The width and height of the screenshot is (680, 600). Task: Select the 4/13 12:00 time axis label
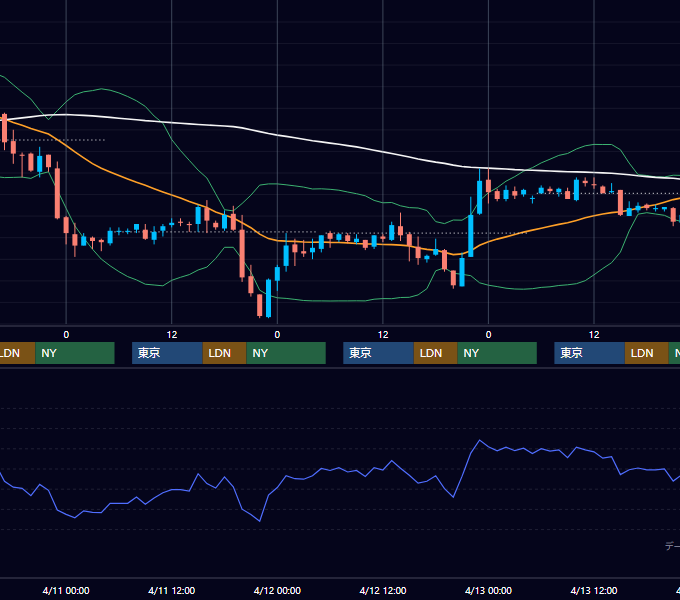[594, 590]
